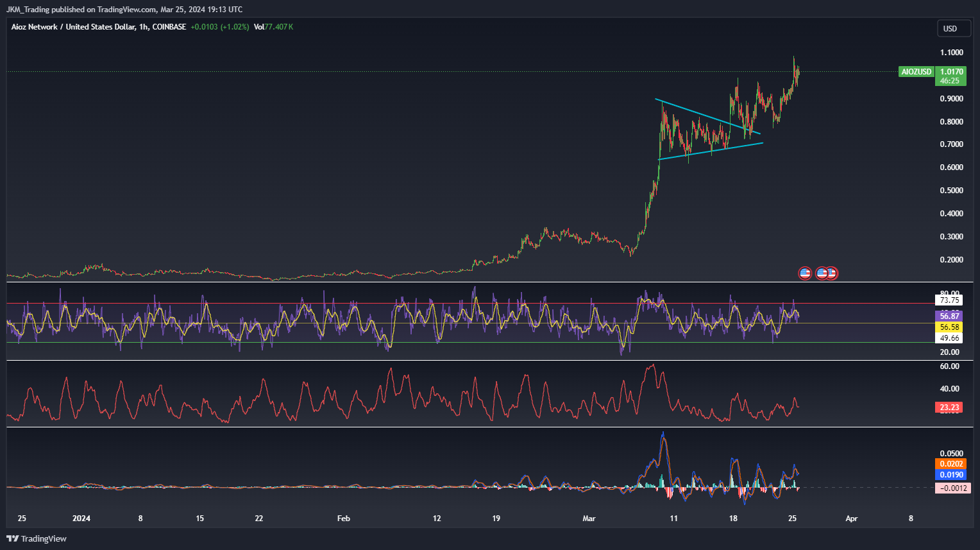Click the red 73.75 overbought level label

[x=949, y=300]
